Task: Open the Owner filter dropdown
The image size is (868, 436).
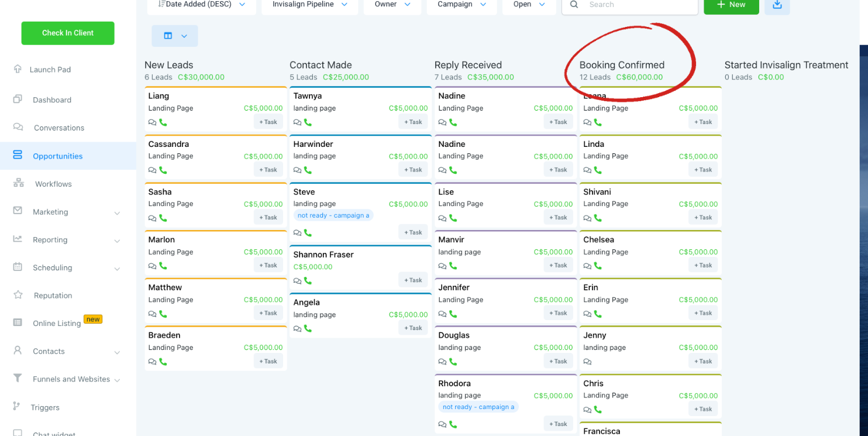Action: click(393, 5)
